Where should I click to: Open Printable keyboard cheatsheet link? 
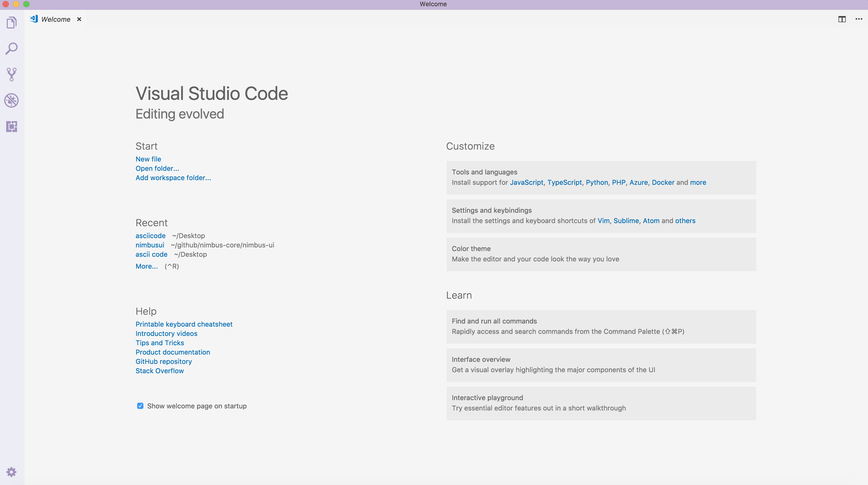click(x=184, y=324)
